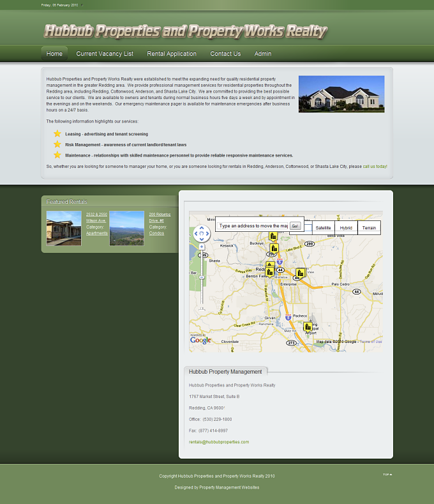Viewport: 434px width, 504px height.
Task: Open the Wilson Ave apartment thumbnail
Action: [64, 228]
